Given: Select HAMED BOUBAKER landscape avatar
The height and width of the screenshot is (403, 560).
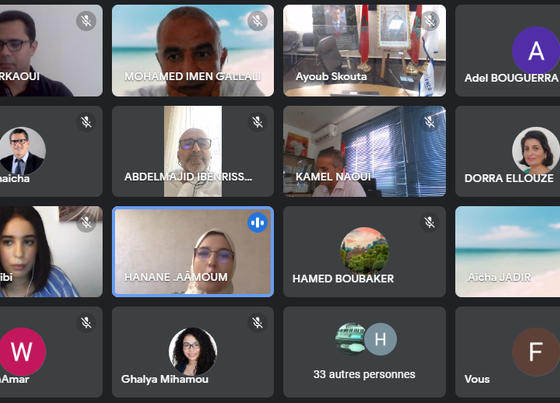Looking at the screenshot, I should coord(364,251).
